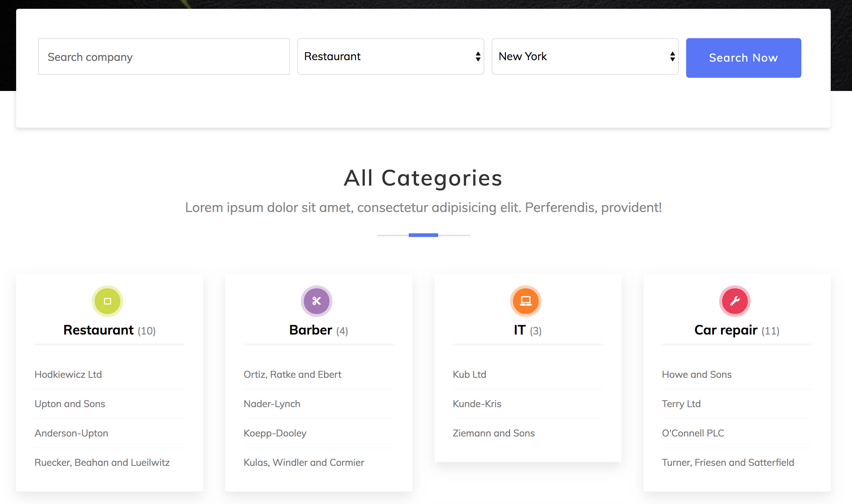Select Upton and Sons under Restaurant

click(70, 404)
